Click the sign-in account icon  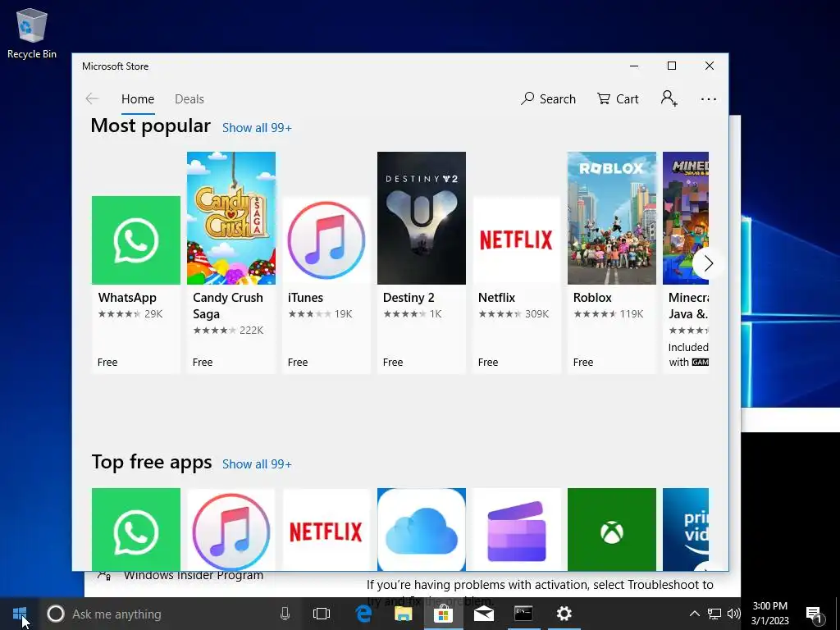pos(669,98)
